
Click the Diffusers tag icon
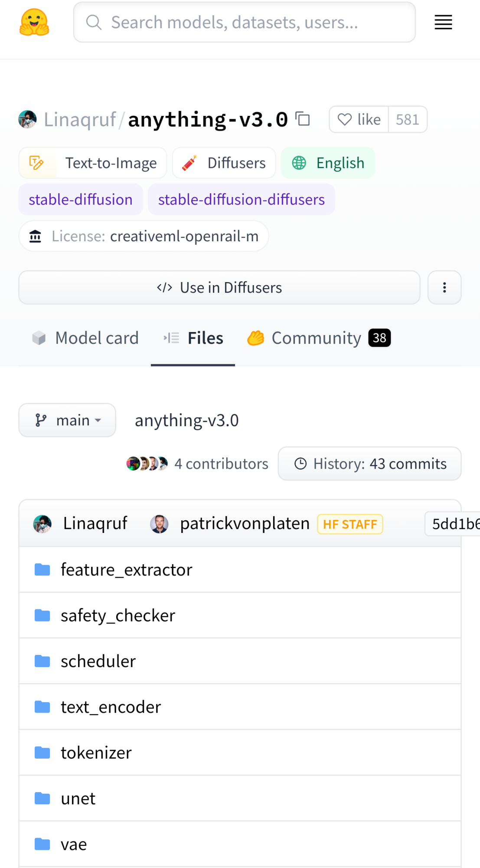pyautogui.click(x=189, y=163)
